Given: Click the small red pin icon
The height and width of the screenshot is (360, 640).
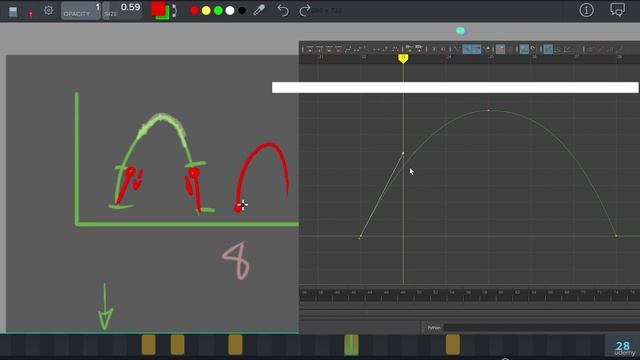Looking at the screenshot, I should (x=30, y=14).
